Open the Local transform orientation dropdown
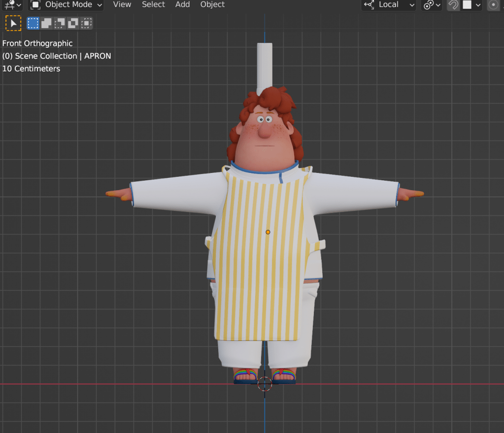 [389, 5]
